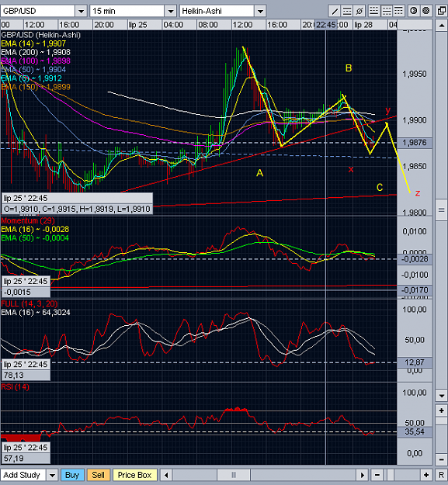The width and height of the screenshot is (448, 485).
Task: Click the EMA (50) ~ 1,9904 label
Action: tap(33, 70)
